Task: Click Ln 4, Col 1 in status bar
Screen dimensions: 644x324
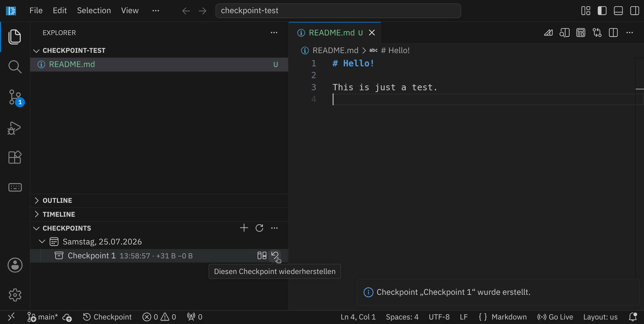Action: pyautogui.click(x=358, y=317)
